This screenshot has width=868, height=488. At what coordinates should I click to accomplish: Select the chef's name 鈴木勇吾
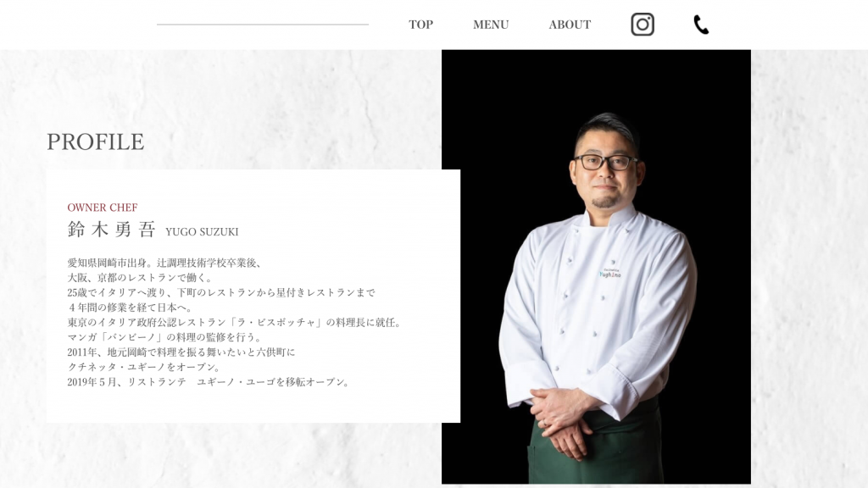click(x=111, y=230)
